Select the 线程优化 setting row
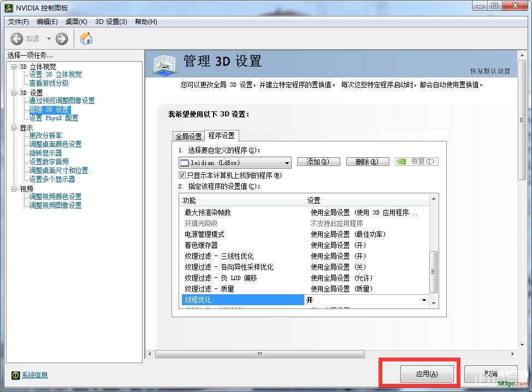 [x=305, y=300]
